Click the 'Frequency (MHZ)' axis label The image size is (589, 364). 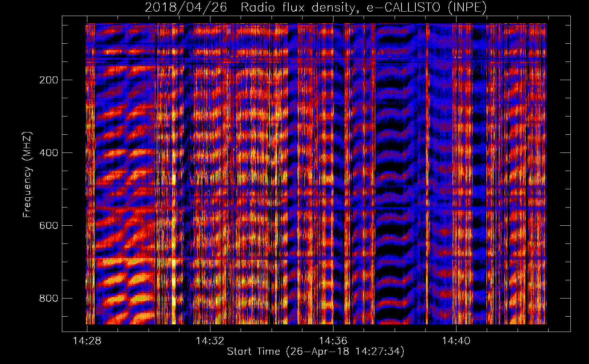coord(27,174)
